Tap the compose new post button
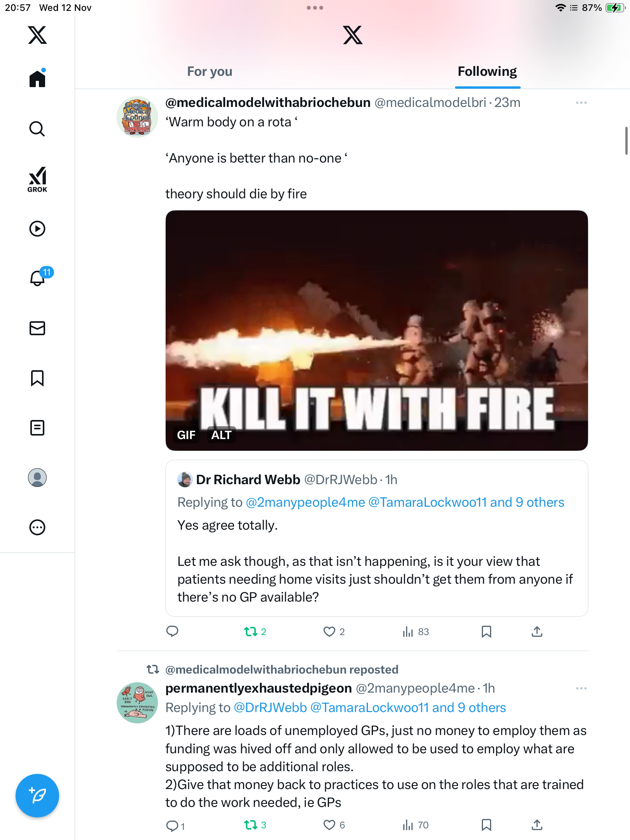The width and height of the screenshot is (630, 840). tap(37, 795)
